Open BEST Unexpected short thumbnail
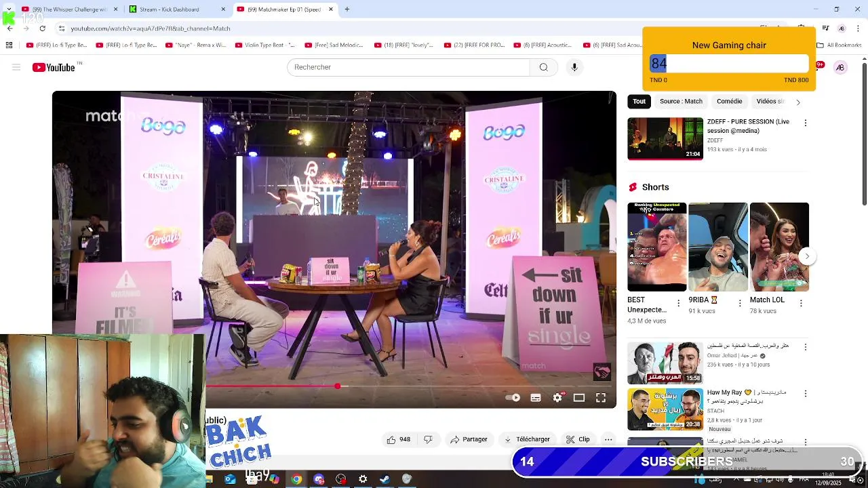 656,247
